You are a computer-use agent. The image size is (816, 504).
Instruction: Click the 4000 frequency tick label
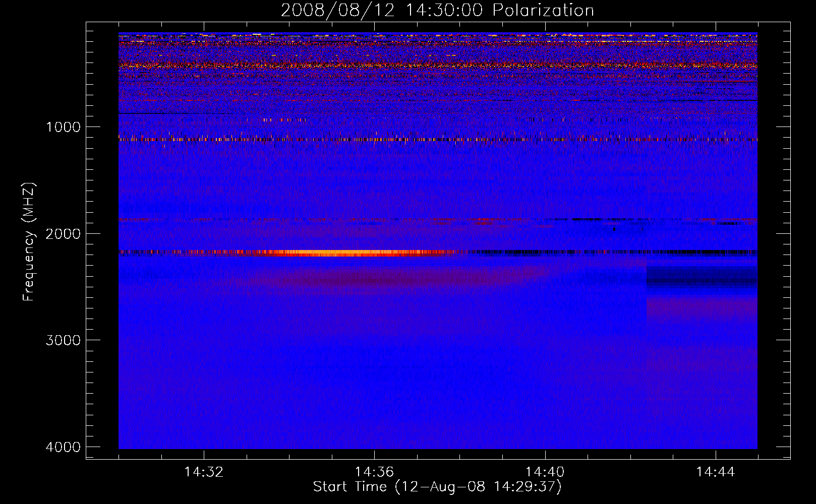point(63,447)
